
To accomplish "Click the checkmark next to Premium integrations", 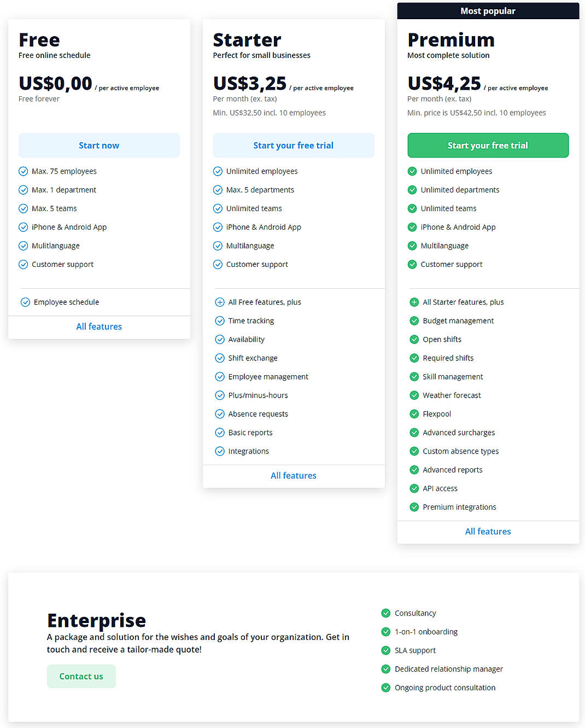I will 414,507.
